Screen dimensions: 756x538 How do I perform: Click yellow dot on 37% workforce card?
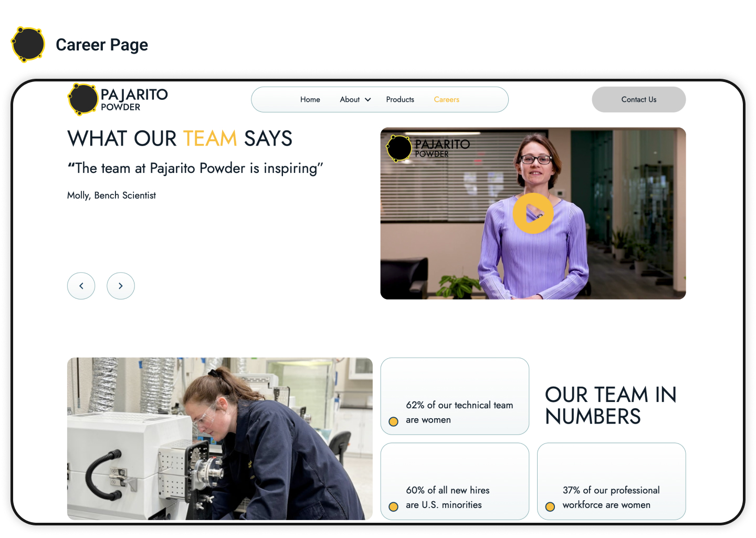point(550,506)
